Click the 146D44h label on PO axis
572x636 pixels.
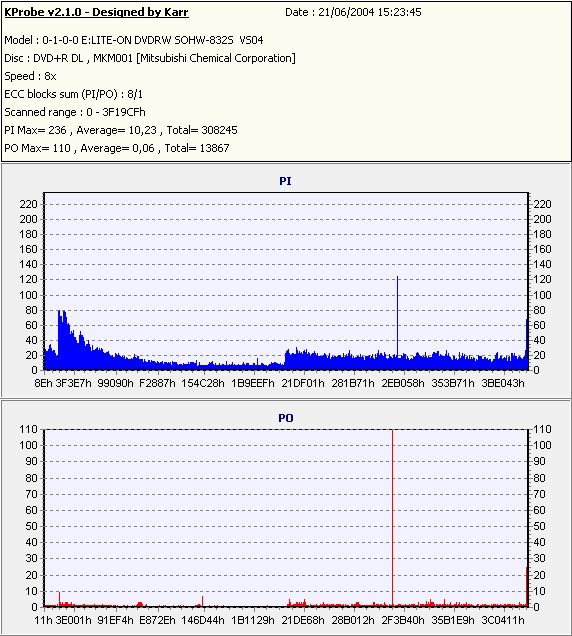tap(202, 620)
